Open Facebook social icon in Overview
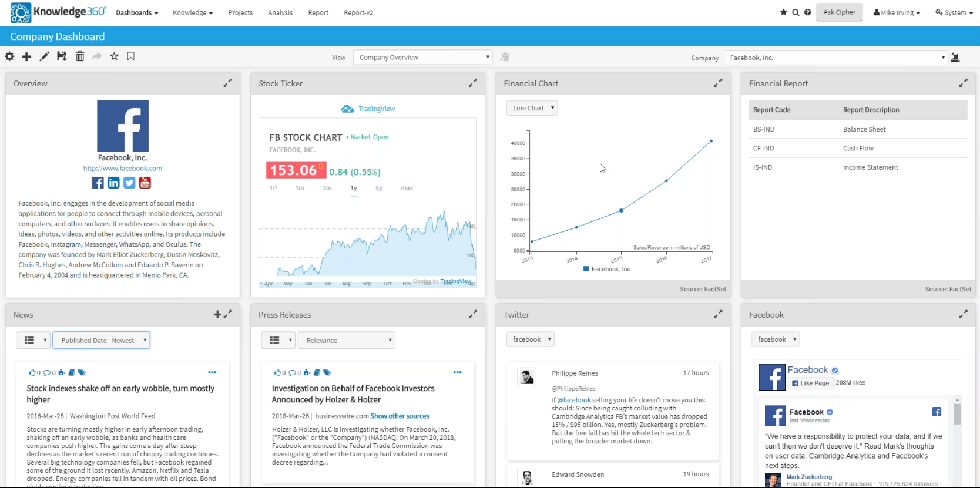 pyautogui.click(x=98, y=183)
